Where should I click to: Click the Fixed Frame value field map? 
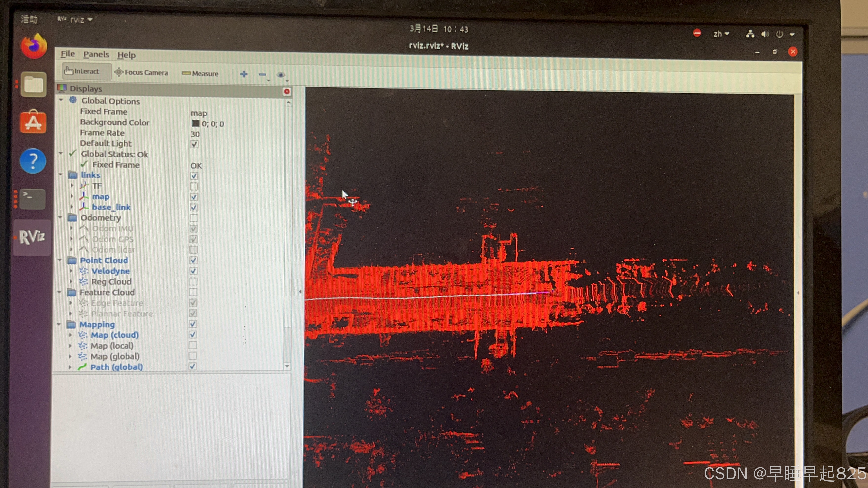coord(199,113)
